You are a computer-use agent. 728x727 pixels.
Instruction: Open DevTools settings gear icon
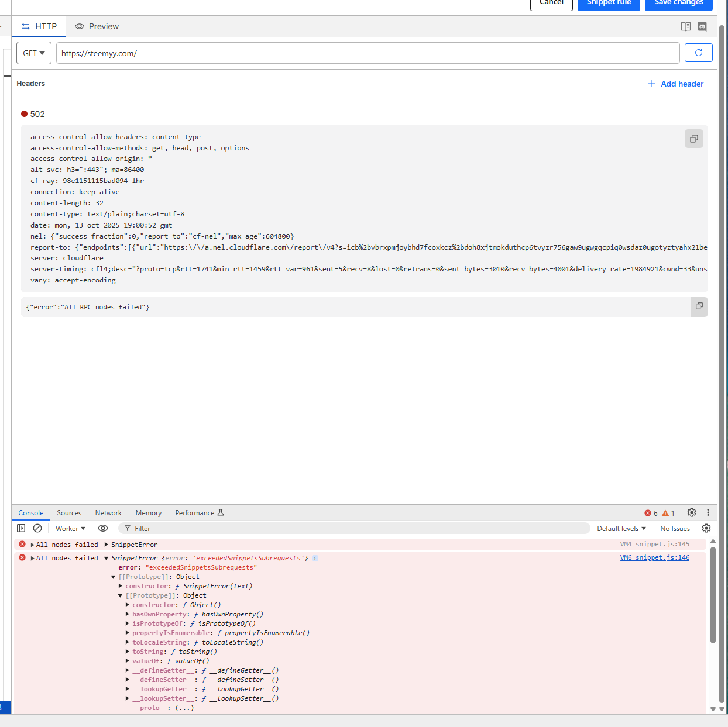[692, 512]
